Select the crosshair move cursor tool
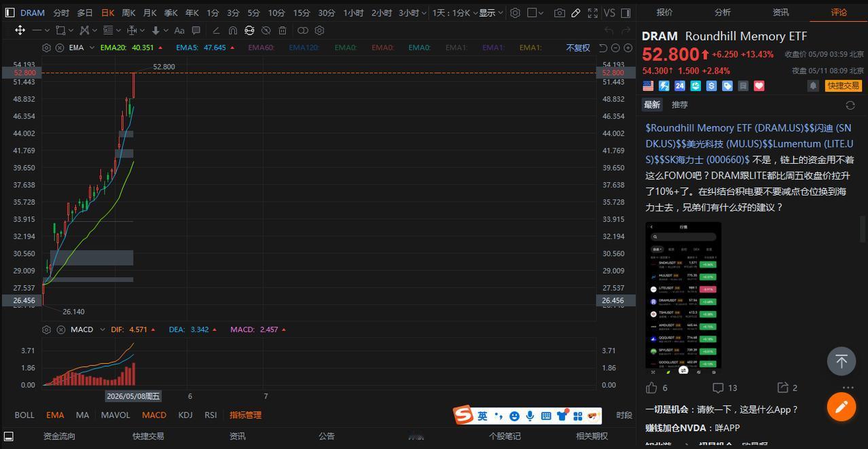 tap(20, 30)
